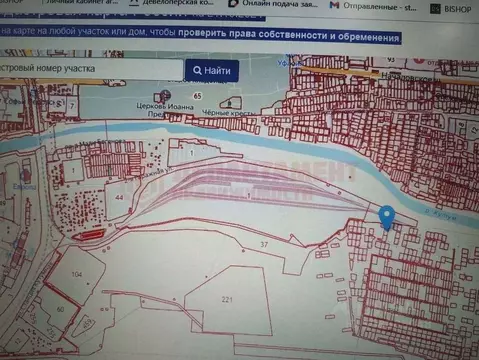Viewport: 479px width, 360px height.
Task: Click the magnifier icon in Найти button
Action: 197,70
